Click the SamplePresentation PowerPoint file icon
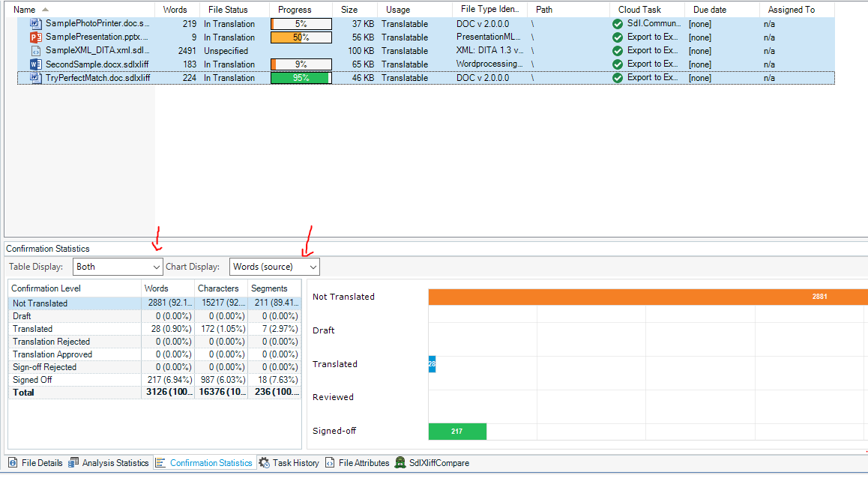 pos(35,37)
